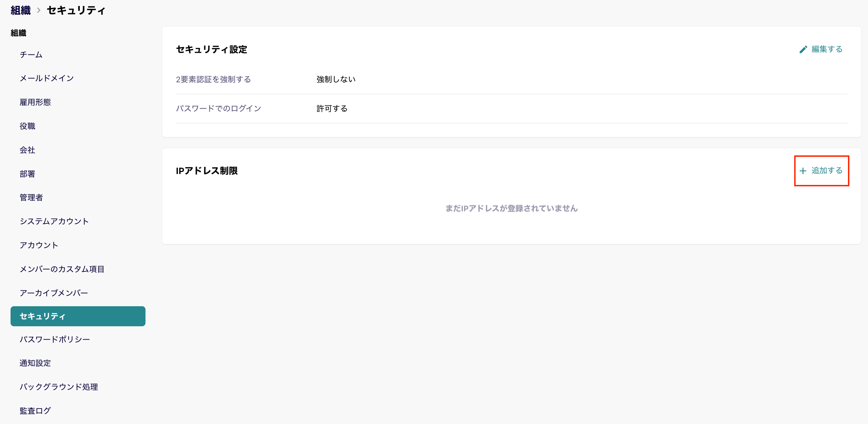The image size is (868, 424).
Task: Open 雇用形態 settings page
Action: click(35, 102)
